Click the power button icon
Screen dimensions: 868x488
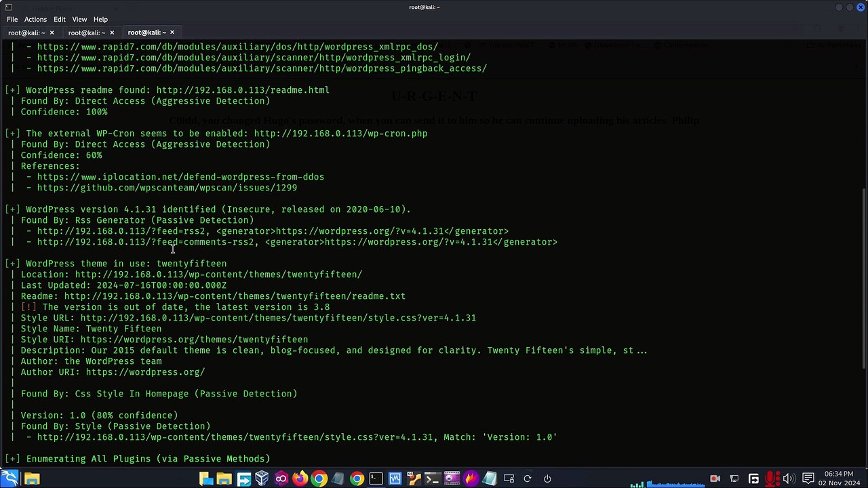[547, 479]
